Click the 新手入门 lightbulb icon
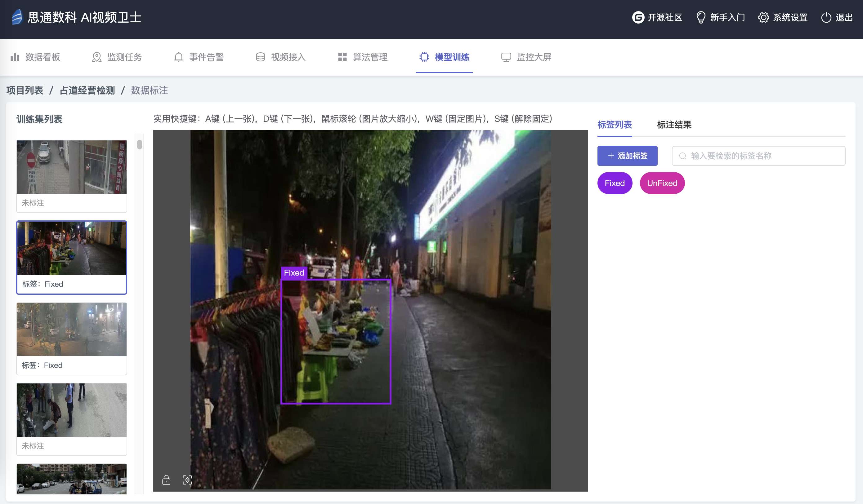Image resolution: width=863 pixels, height=504 pixels. click(701, 17)
